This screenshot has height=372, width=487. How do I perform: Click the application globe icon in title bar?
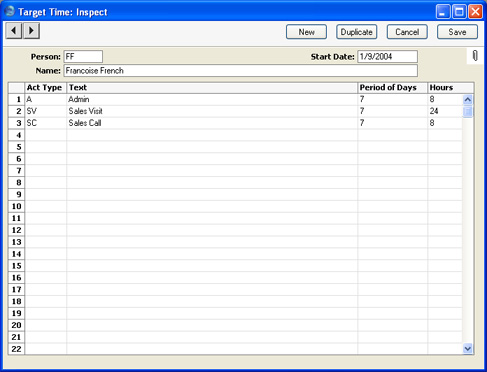[x=10, y=11]
